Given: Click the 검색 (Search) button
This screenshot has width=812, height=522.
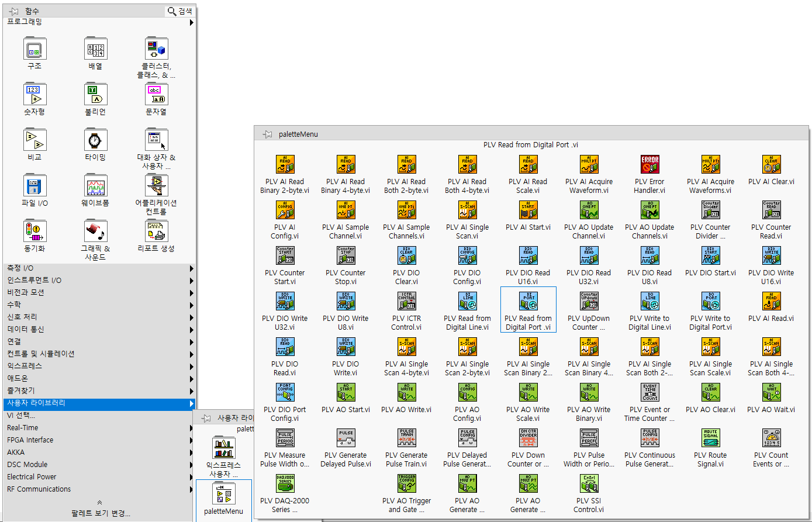Looking at the screenshot, I should click(x=180, y=11).
